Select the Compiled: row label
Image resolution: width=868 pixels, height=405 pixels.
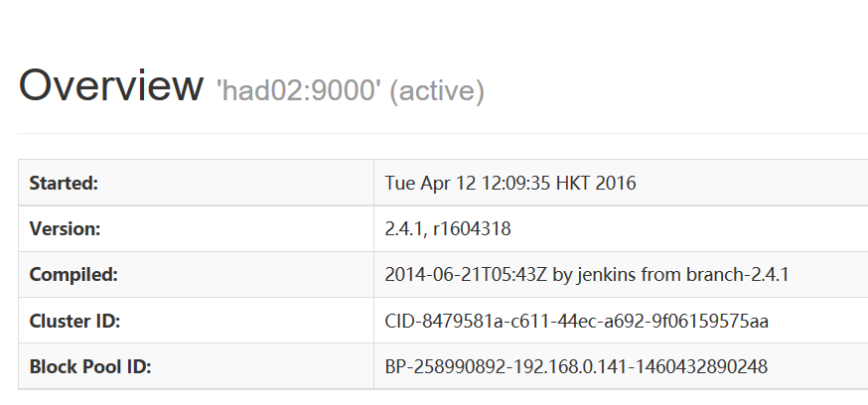click(73, 275)
